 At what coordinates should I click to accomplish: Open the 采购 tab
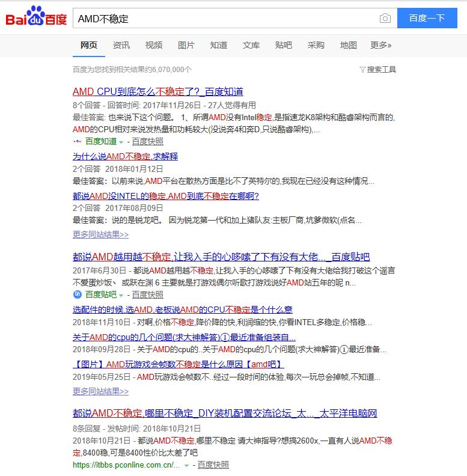[x=316, y=45]
